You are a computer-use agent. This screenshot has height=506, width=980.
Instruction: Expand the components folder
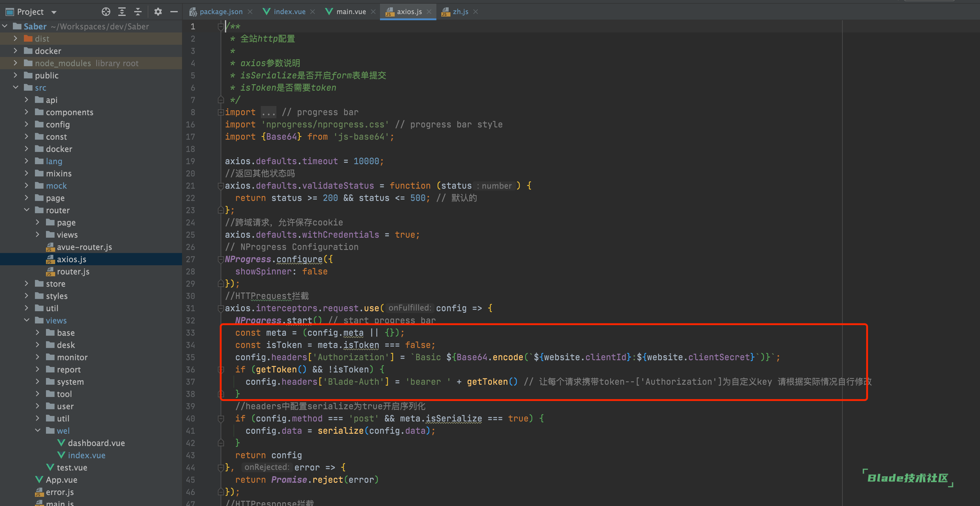[x=27, y=112]
